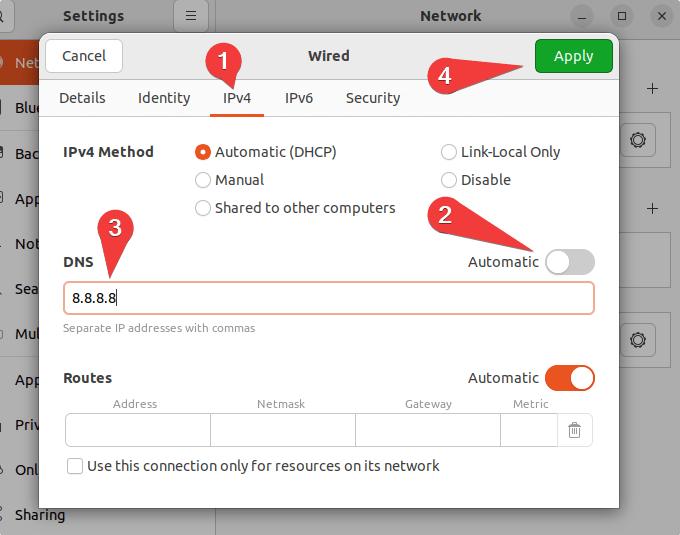Cancel the Wired dialog
Image resolution: width=680 pixels, height=535 pixels.
click(x=84, y=56)
